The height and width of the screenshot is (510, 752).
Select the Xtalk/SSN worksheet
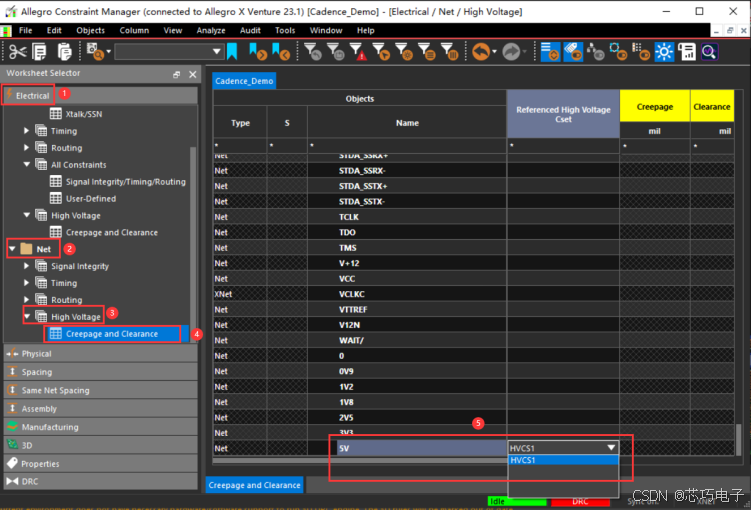point(83,114)
